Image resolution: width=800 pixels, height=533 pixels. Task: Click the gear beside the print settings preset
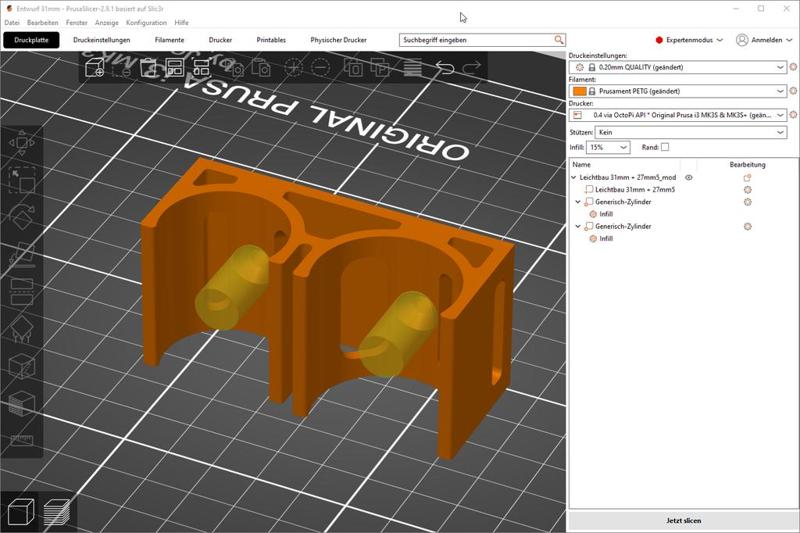pyautogui.click(x=793, y=67)
